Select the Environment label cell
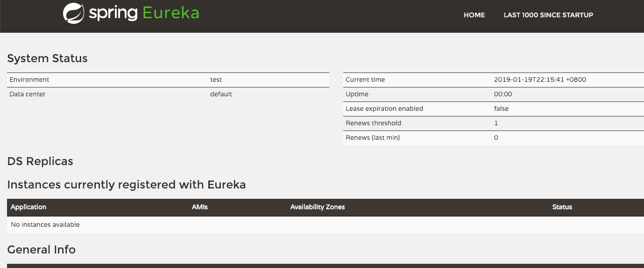This screenshot has height=268, width=644. click(29, 80)
